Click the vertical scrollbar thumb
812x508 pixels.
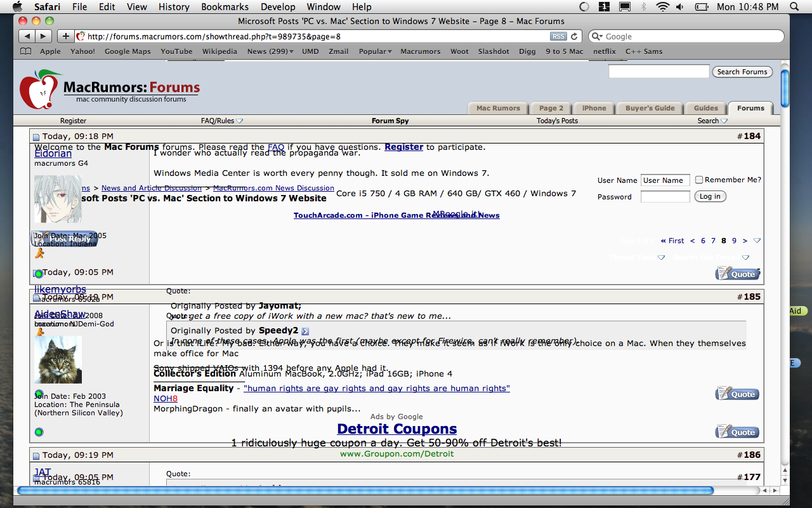coord(785,88)
